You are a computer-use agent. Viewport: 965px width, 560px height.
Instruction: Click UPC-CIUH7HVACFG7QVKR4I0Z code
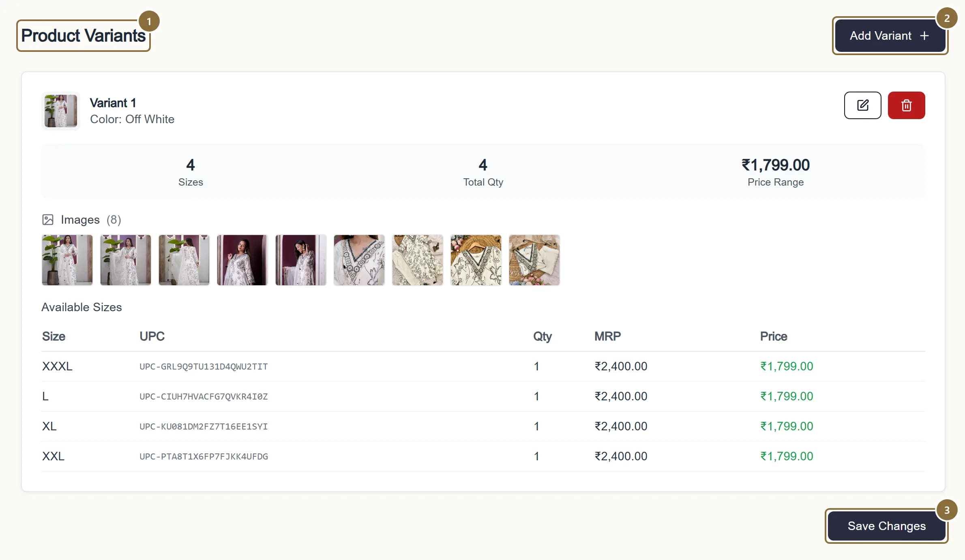point(204,397)
